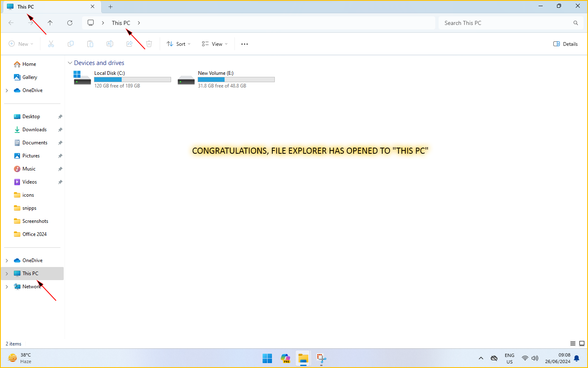
Task: Open the View dropdown
Action: coord(215,44)
